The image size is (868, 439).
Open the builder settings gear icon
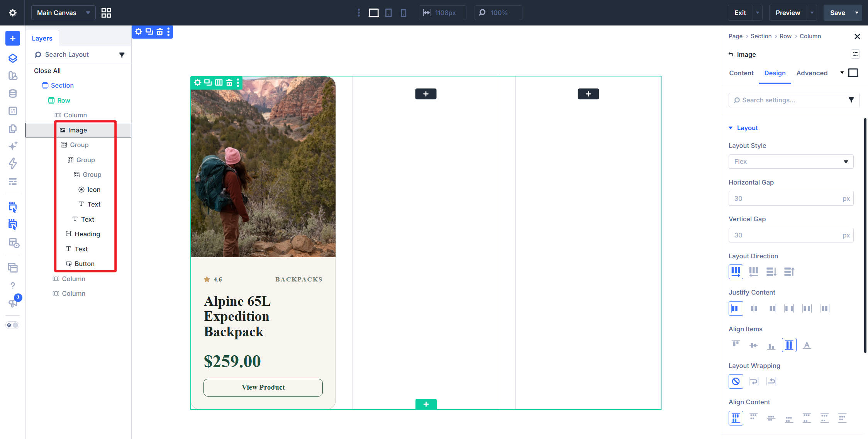point(13,13)
